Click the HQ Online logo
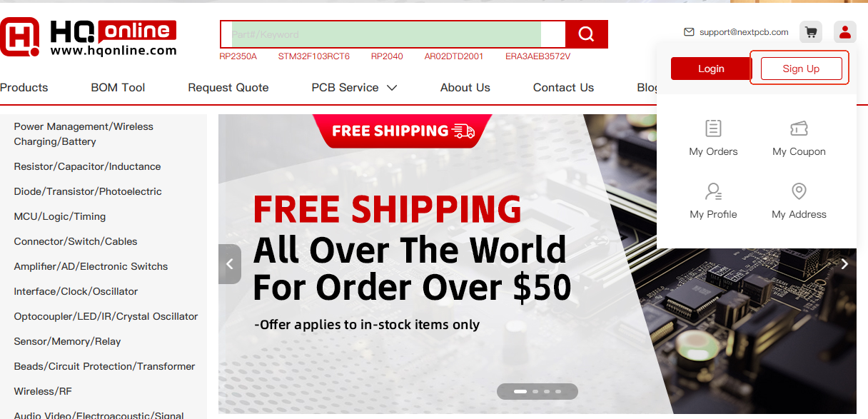The width and height of the screenshot is (868, 419). point(89,37)
